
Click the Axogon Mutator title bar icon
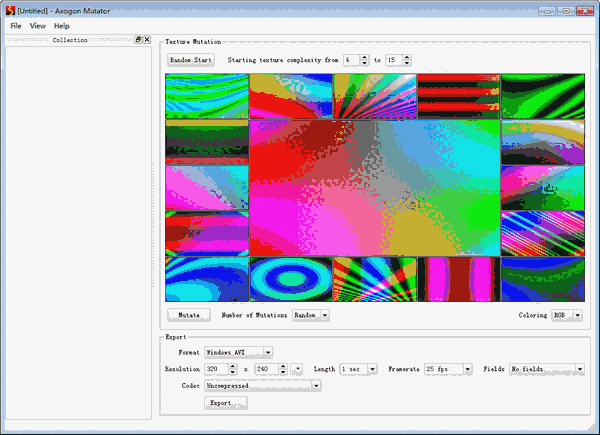click(9, 10)
